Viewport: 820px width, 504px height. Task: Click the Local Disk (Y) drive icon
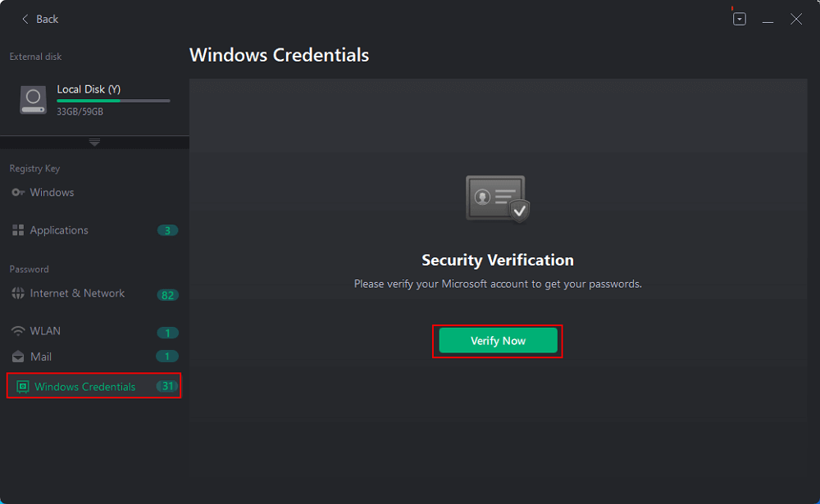pos(33,100)
